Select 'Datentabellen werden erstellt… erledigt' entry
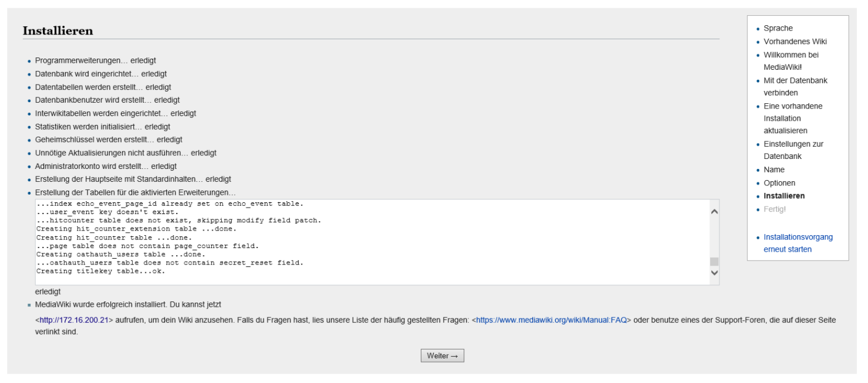Viewport: 868px width, 383px height. coord(103,87)
